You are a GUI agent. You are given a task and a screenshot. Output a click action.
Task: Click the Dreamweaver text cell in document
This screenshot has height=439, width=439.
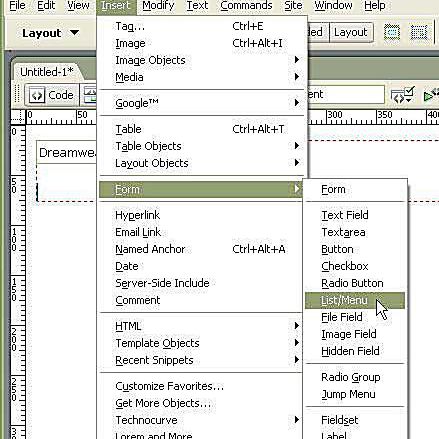67,152
